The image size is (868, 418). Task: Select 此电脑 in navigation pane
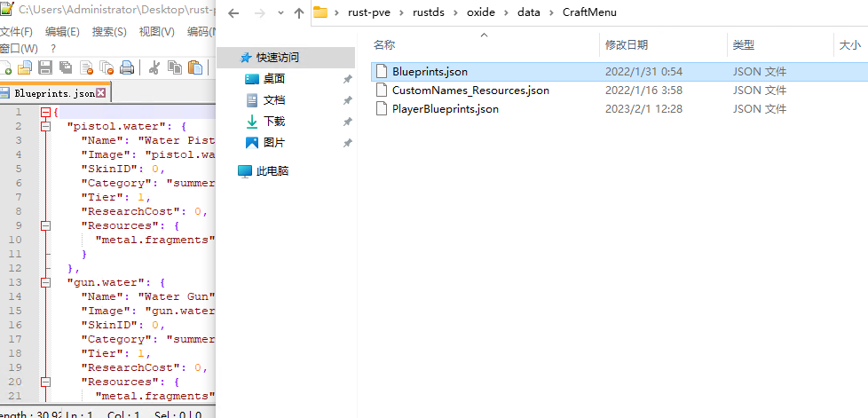(272, 171)
